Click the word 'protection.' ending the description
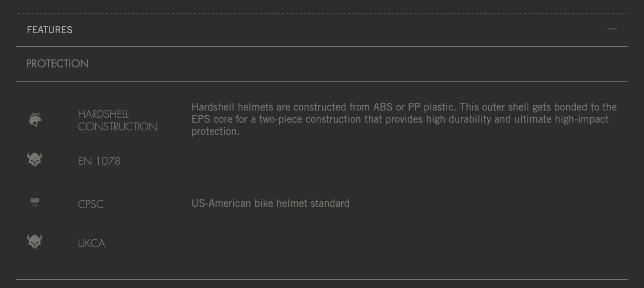This screenshot has height=288, width=644. [215, 131]
